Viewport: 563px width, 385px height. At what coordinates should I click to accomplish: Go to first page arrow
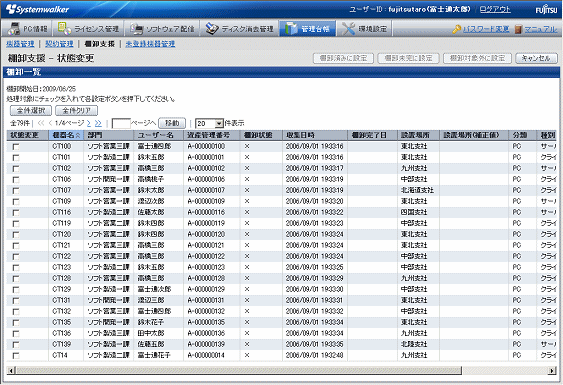[41, 123]
